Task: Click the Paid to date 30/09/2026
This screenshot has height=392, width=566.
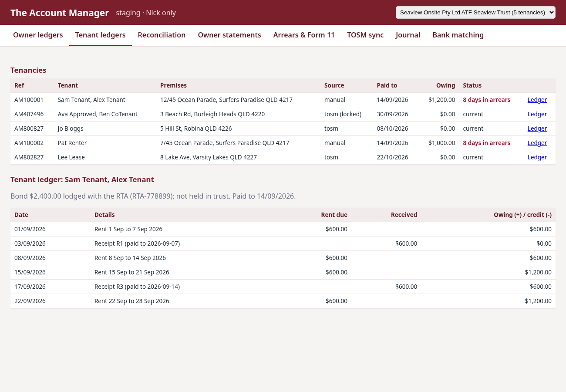Action: [x=392, y=114]
